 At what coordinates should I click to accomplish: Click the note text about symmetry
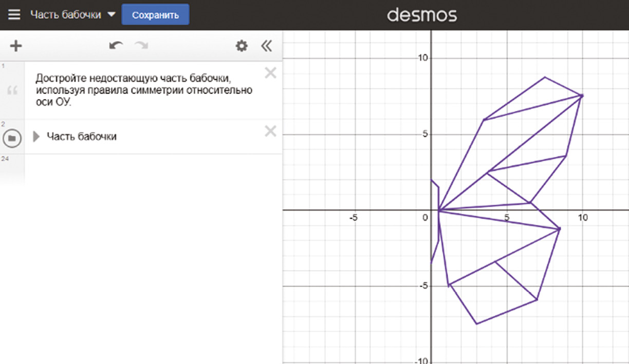tap(144, 90)
